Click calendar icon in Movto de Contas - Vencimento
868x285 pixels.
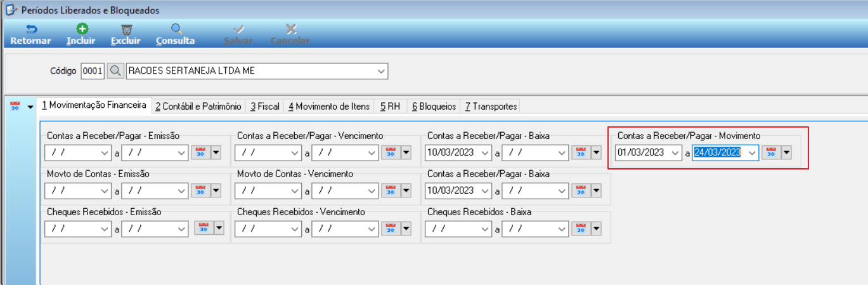(x=391, y=190)
